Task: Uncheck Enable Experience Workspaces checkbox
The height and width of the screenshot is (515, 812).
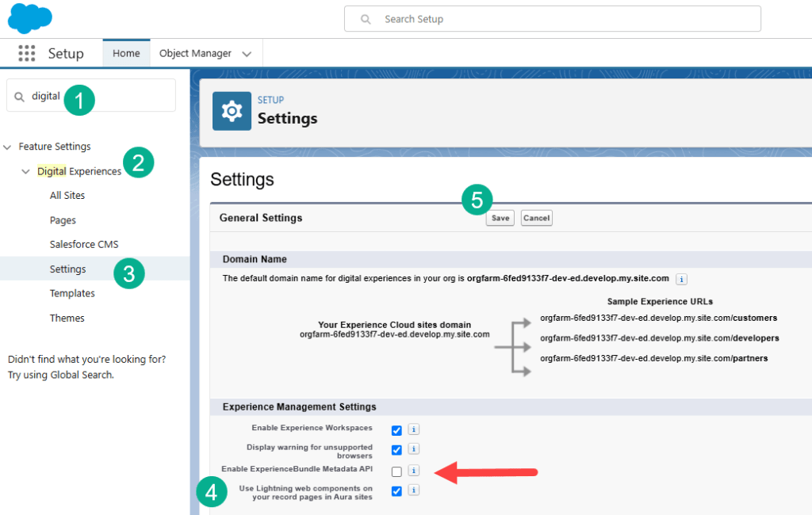Action: tap(396, 430)
